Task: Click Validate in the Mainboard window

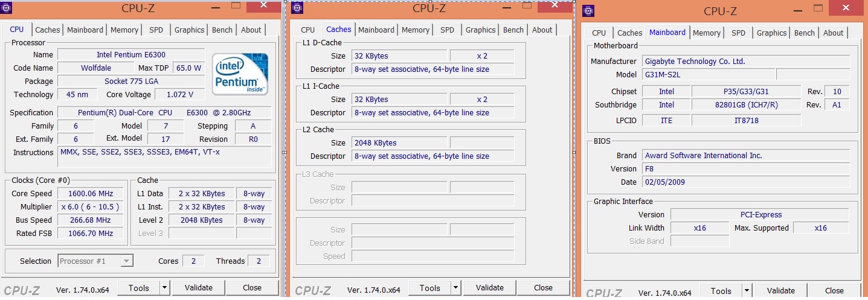Action: 781,291
